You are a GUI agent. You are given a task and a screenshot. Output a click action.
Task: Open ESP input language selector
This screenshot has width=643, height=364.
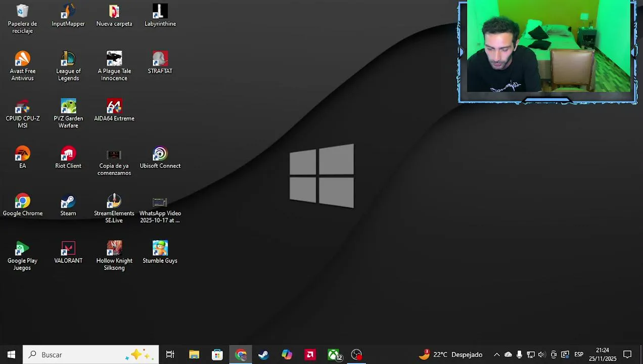click(x=579, y=354)
